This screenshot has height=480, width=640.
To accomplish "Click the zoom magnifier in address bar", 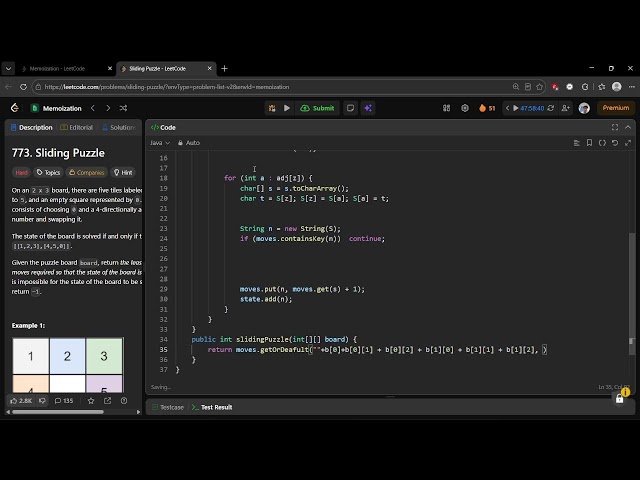I will click(x=516, y=87).
